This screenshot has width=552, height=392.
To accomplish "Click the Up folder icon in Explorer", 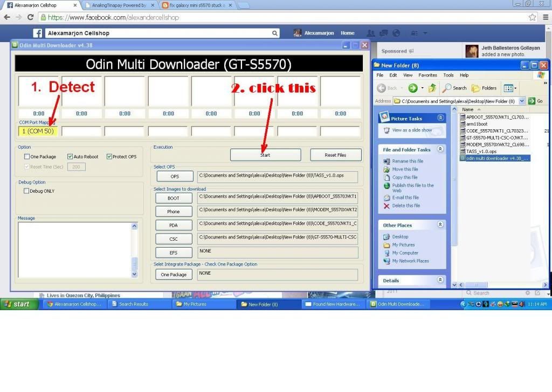I will pos(431,88).
